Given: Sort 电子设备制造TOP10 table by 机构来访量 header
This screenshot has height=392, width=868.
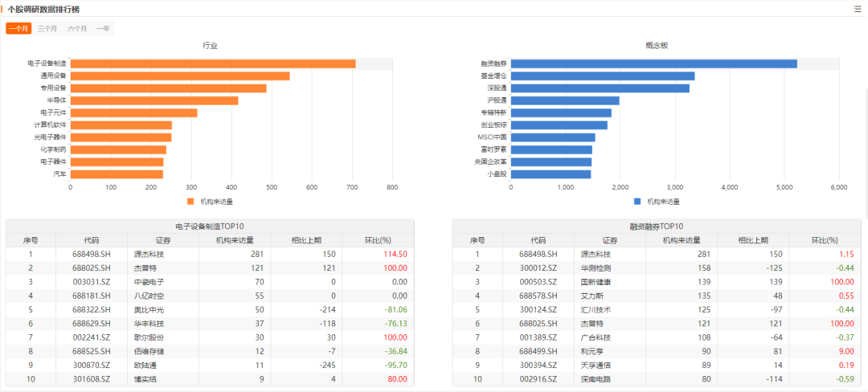Looking at the screenshot, I should (x=235, y=240).
